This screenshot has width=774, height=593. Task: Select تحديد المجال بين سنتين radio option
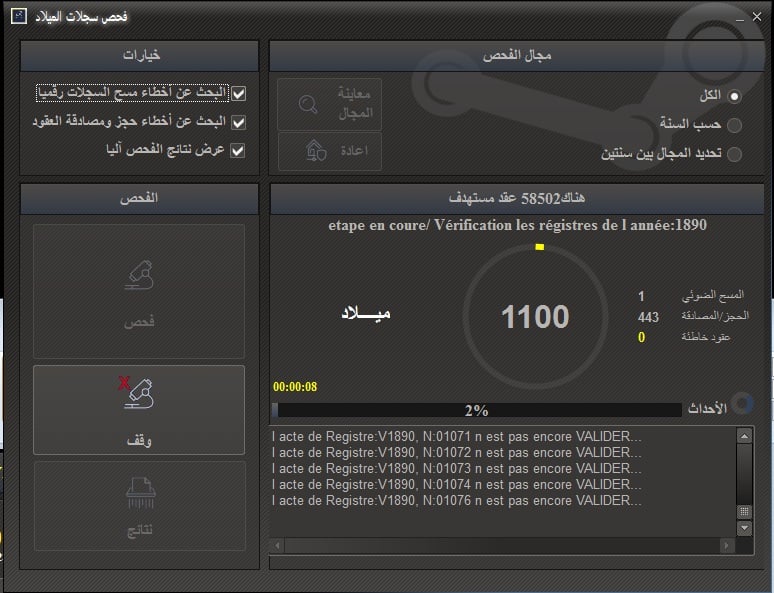click(x=735, y=154)
